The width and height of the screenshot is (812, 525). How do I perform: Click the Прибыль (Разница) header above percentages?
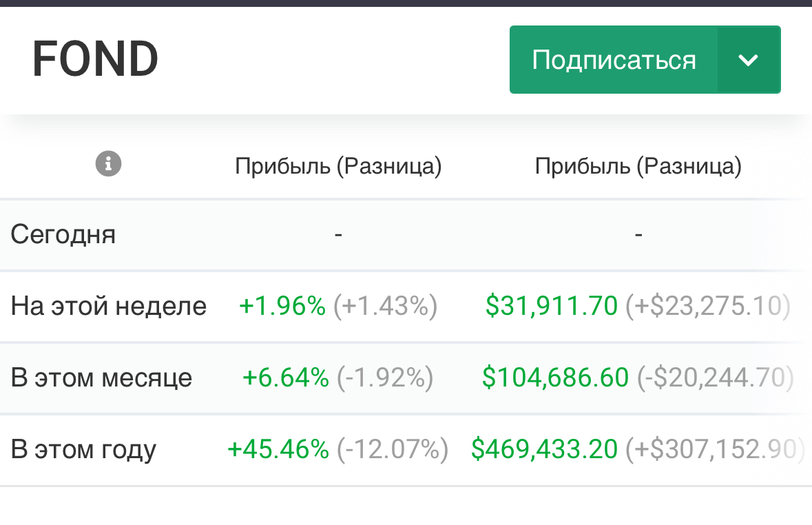pos(338,166)
